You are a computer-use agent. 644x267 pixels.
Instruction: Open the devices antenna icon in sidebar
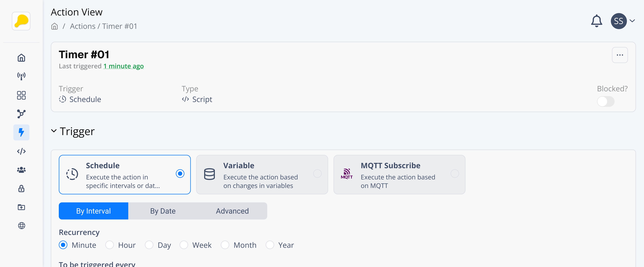point(21,76)
